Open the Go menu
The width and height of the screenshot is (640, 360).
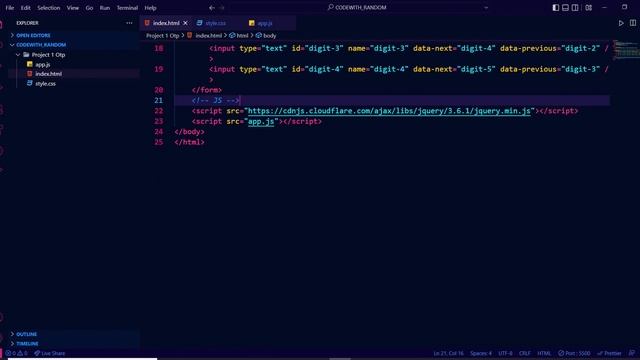click(89, 8)
